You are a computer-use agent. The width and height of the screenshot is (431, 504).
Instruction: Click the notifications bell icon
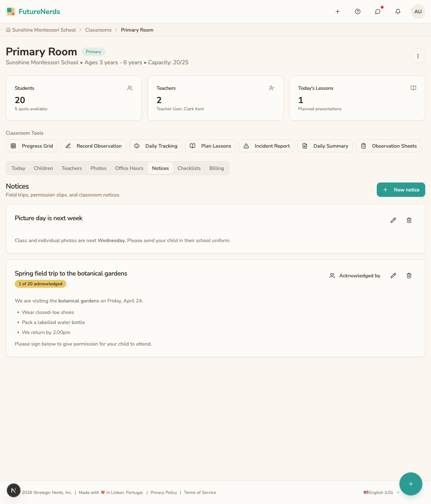tap(398, 11)
